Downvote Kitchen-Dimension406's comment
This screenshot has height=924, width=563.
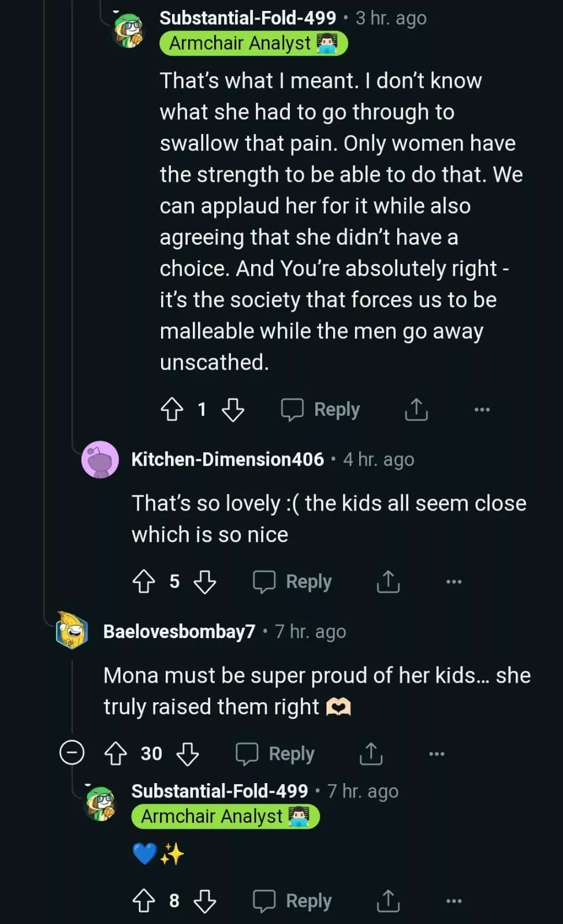coord(205,582)
